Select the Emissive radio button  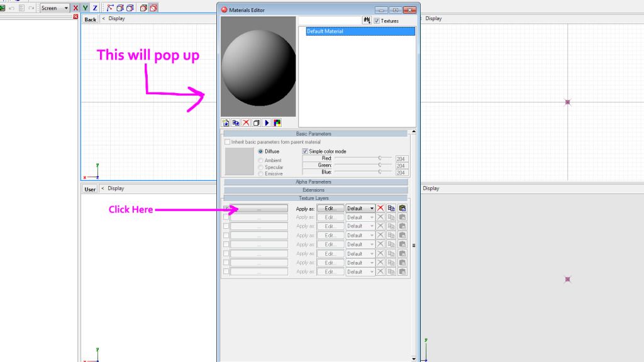[x=260, y=174]
